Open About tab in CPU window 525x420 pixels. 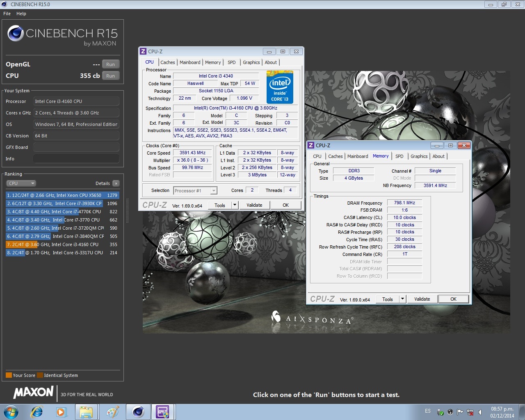(271, 62)
